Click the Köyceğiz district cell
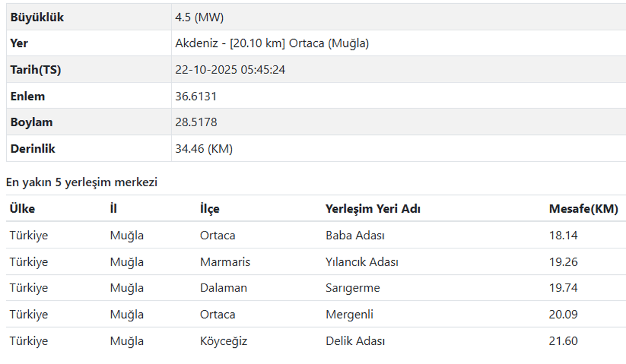 [x=224, y=341]
